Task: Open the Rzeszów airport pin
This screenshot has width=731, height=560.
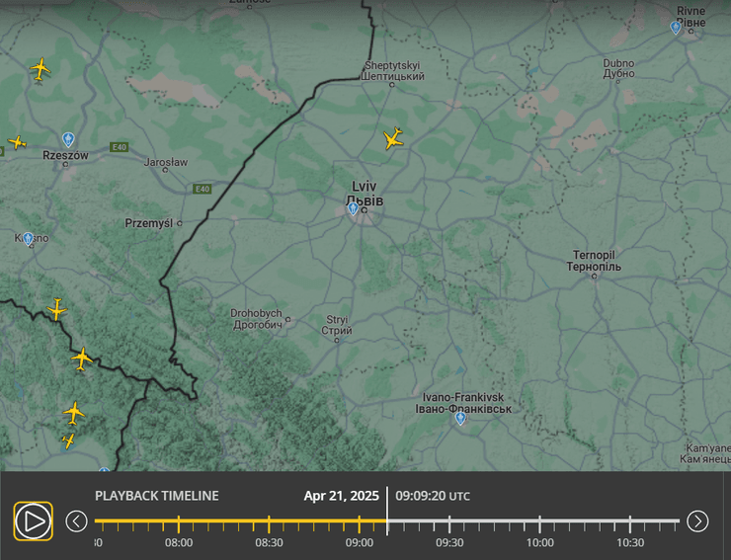Action: (x=68, y=139)
